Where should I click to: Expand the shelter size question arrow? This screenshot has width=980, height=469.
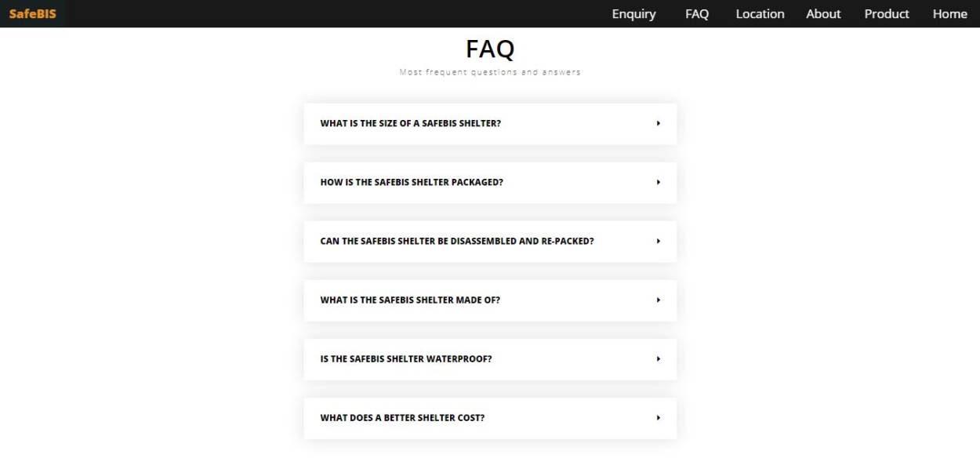pyautogui.click(x=657, y=123)
